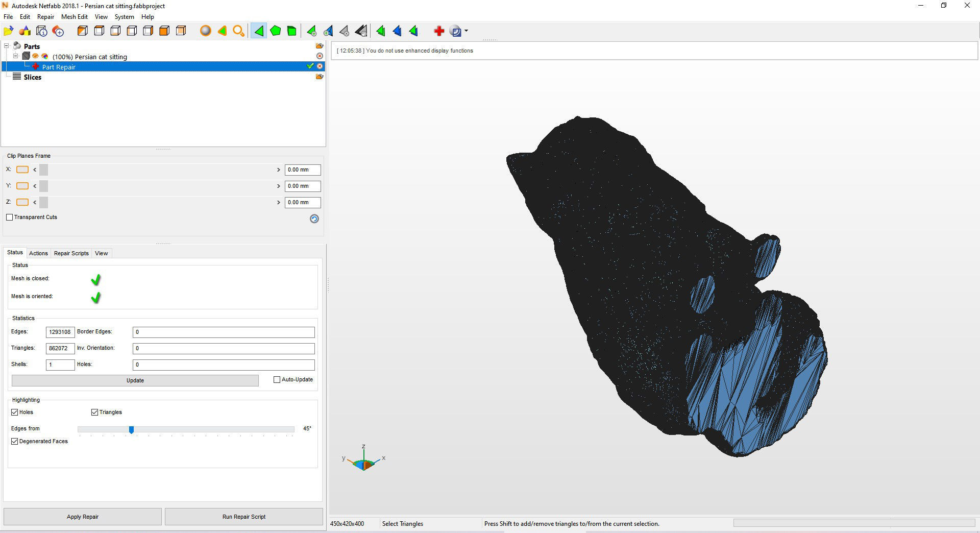Uncheck the Triangles highlighting checkbox
This screenshot has height=533, width=980.
tap(94, 412)
